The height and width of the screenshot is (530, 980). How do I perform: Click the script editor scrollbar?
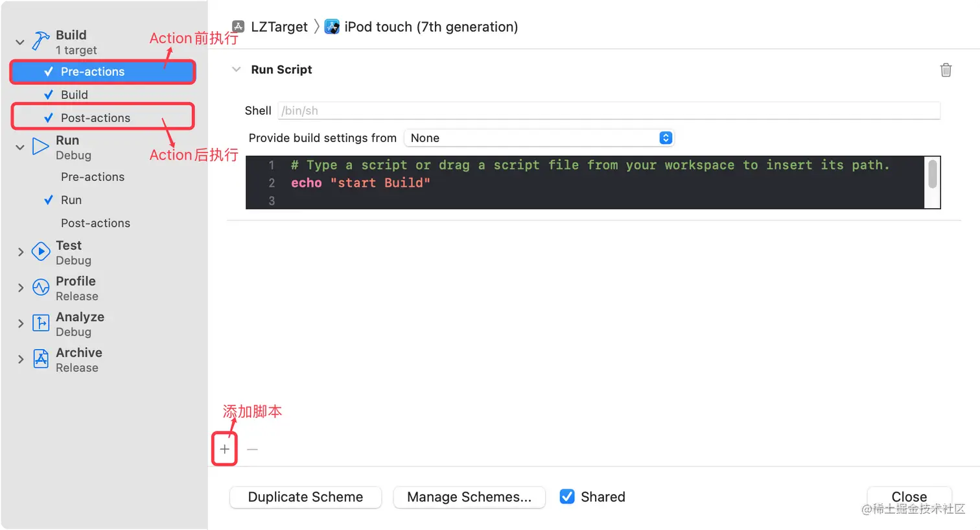pos(932,174)
